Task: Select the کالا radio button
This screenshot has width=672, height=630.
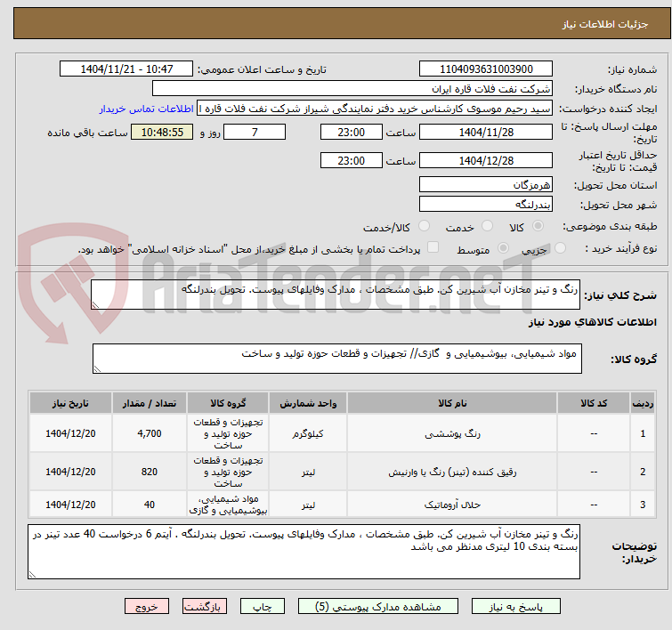Action: click(x=538, y=226)
